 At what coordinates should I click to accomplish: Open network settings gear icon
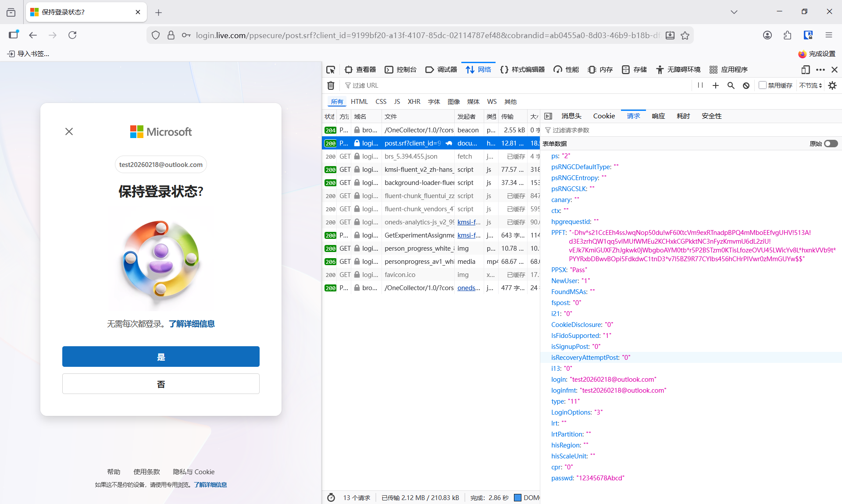coord(832,85)
